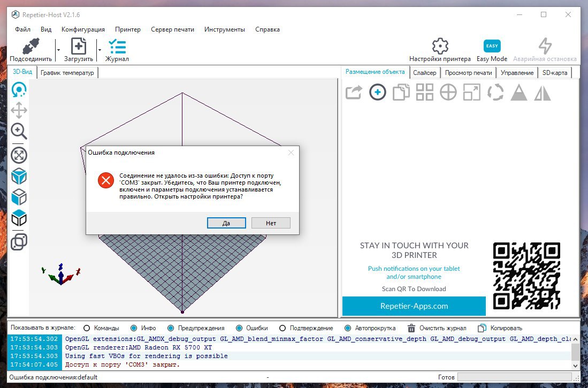Click the add object plus circle icon
Viewport: 588px width, 388px height.
(x=377, y=92)
